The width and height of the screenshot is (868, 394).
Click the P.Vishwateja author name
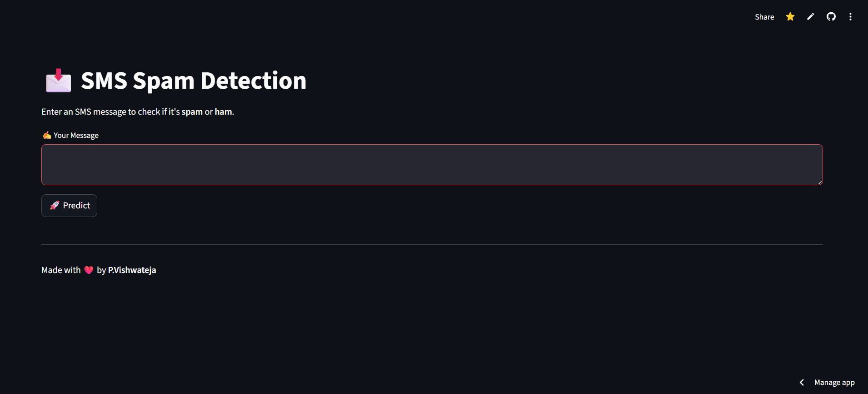(x=132, y=270)
